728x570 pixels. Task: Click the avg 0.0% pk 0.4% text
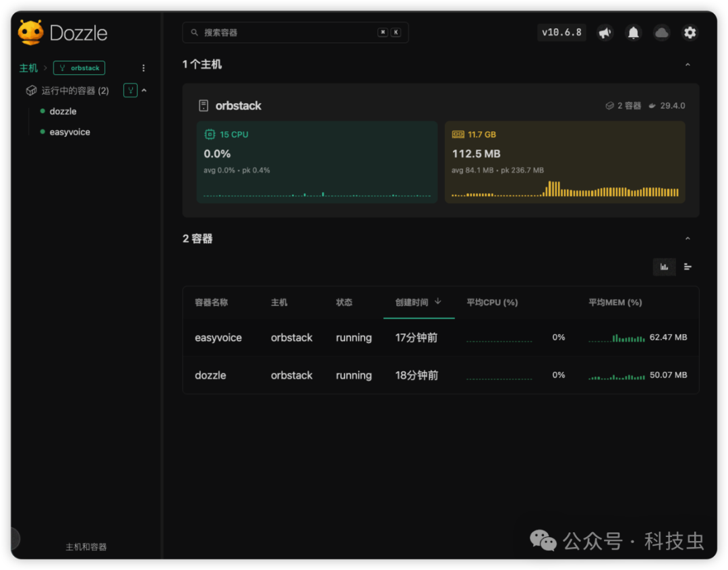pyautogui.click(x=237, y=170)
